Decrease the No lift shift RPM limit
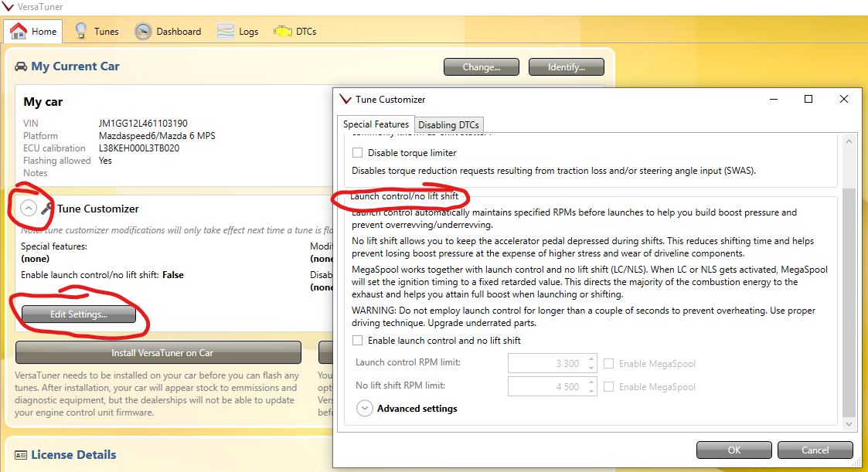 click(x=591, y=392)
